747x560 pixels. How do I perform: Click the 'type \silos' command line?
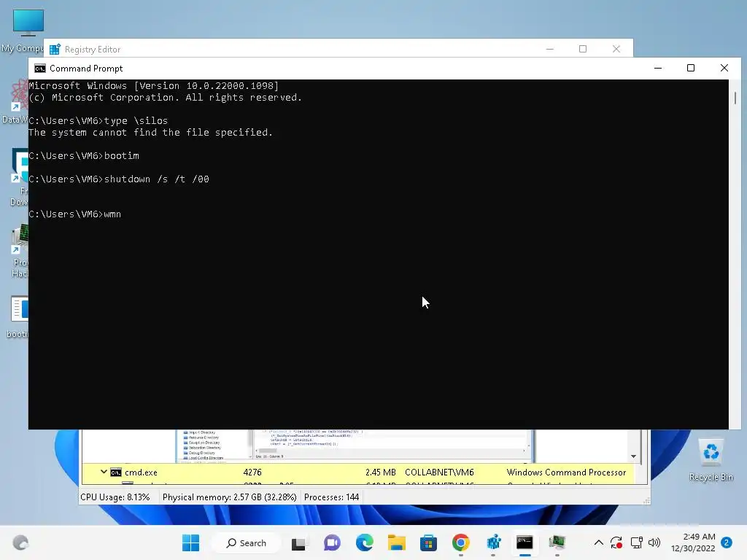tap(98, 120)
